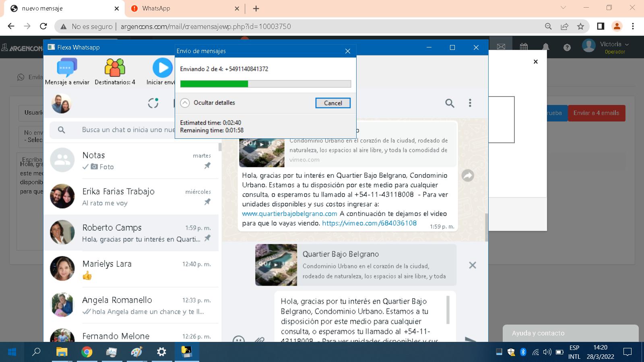644x362 pixels.
Task: Switch to the nuevo mensaje tab
Action: (x=64, y=8)
